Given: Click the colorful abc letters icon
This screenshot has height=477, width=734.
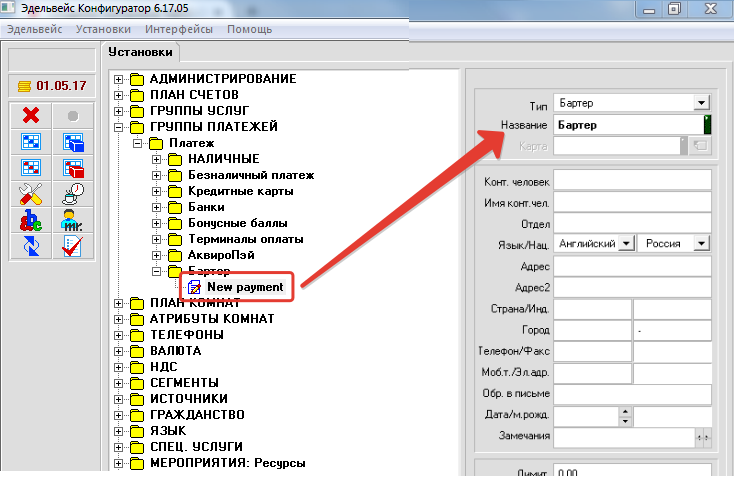Looking at the screenshot, I should 30,220.
